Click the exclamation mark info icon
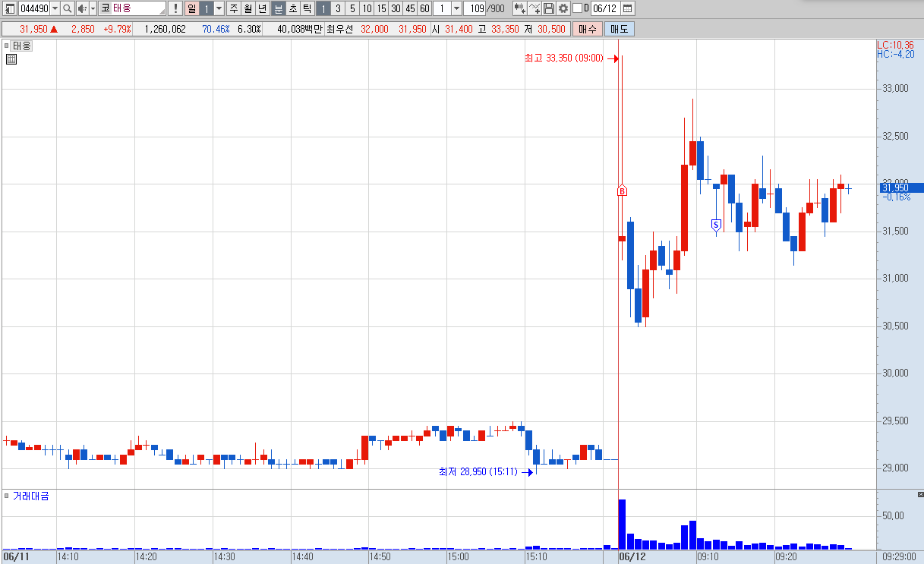The height and width of the screenshot is (564, 924). pyautogui.click(x=175, y=8)
